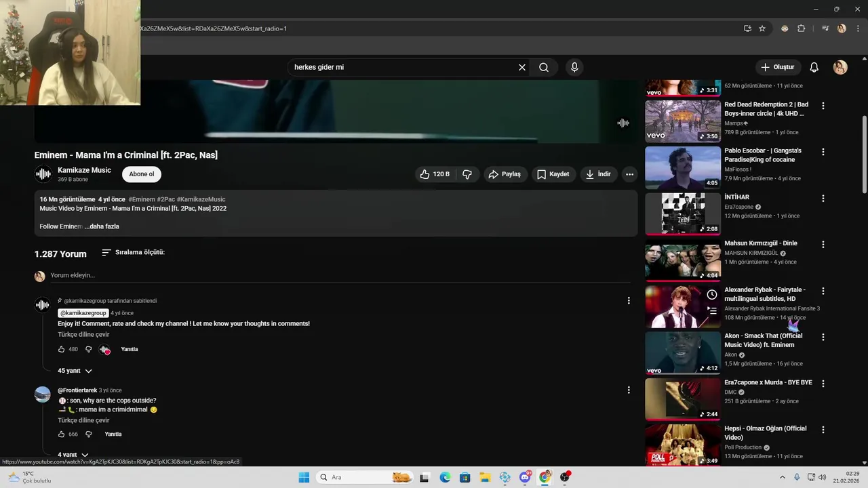This screenshot has height=488, width=868.
Task: Open the Chrome extensions puzzle icon
Action: pyautogui.click(x=802, y=28)
